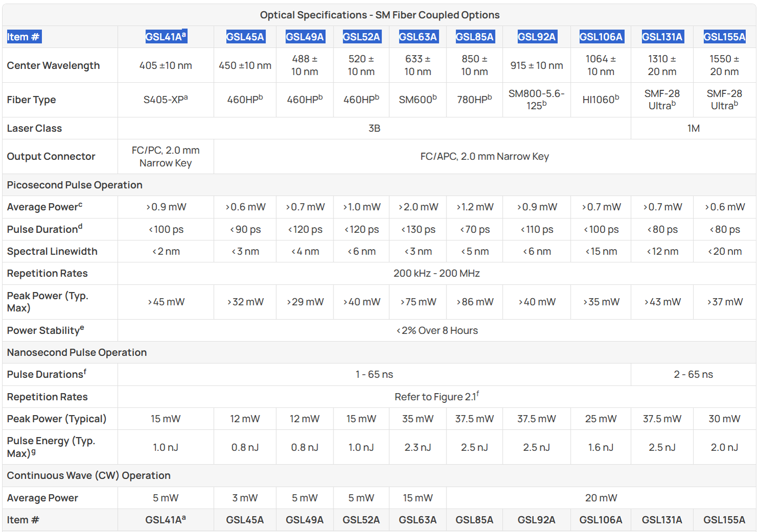The width and height of the screenshot is (759, 532).
Task: Select the '25 mW' typical peak power value
Action: point(601,419)
